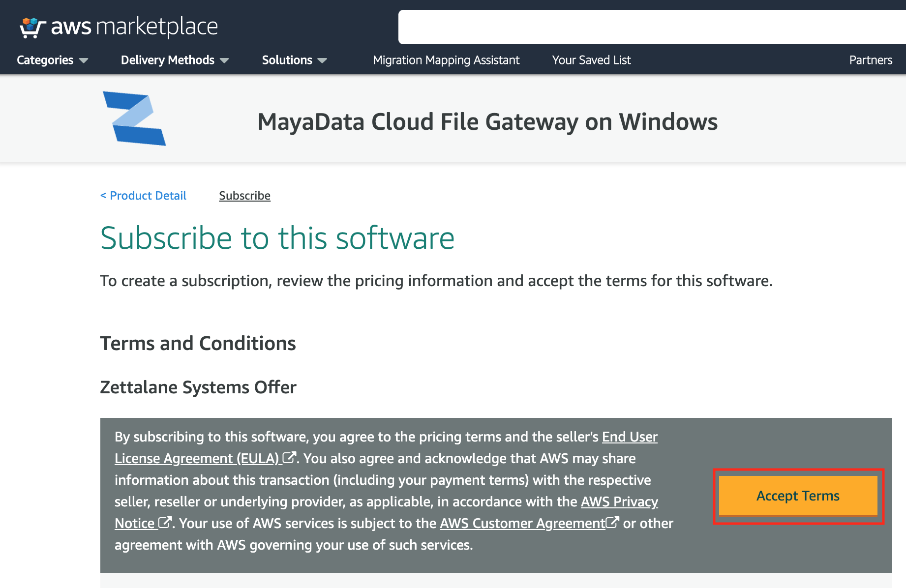906x588 pixels.
Task: Click the Subscribe to this software heading
Action: tap(277, 238)
